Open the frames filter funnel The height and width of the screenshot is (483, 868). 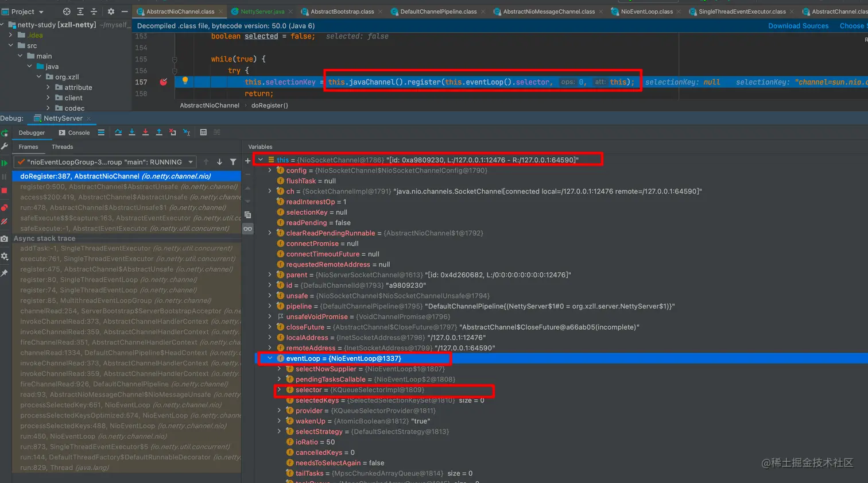[x=233, y=162]
